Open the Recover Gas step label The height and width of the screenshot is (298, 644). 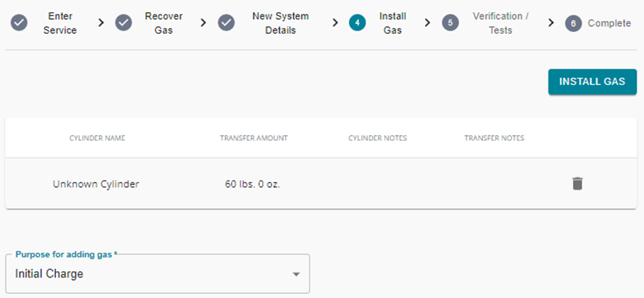[x=164, y=23]
